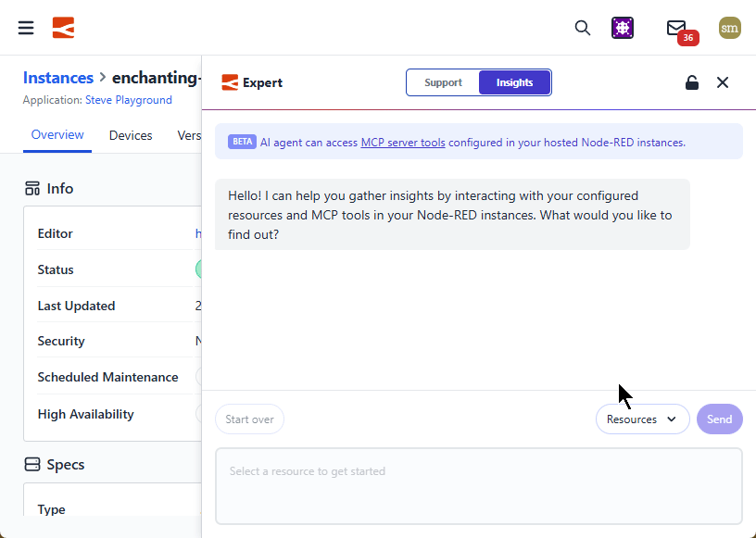Open the inbox icon showing 36 notifications
Viewport: 756px width, 538px height.
coord(675,27)
